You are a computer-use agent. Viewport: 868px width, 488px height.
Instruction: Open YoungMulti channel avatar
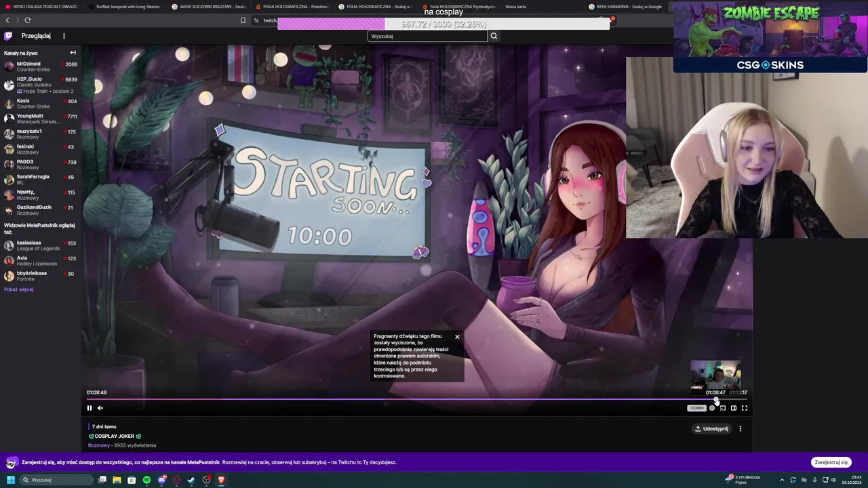9,119
